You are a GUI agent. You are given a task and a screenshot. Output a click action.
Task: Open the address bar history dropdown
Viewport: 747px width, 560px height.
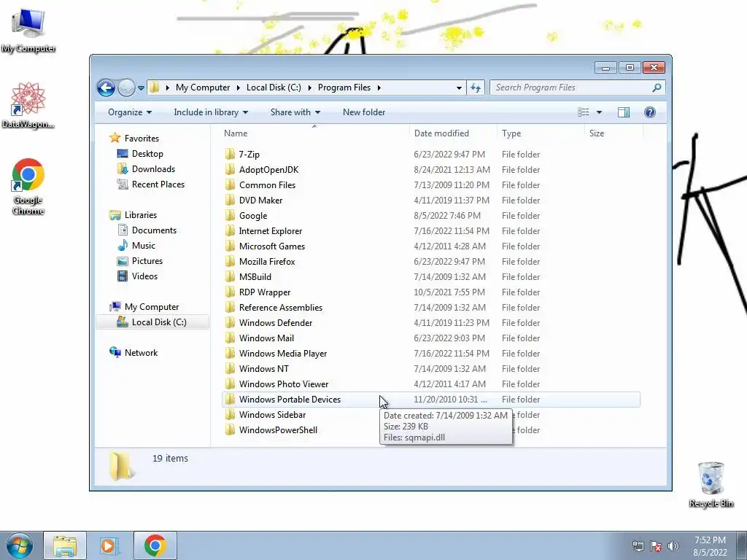pyautogui.click(x=459, y=87)
